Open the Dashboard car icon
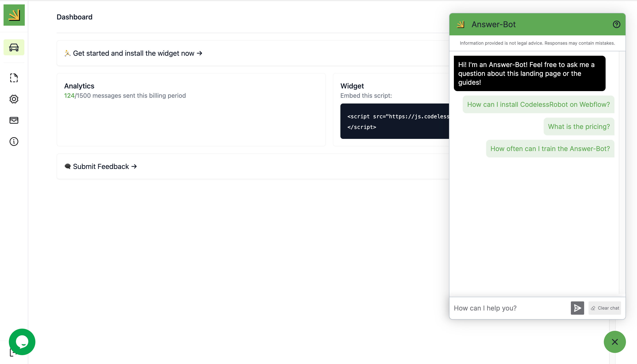The image size is (637, 364). pyautogui.click(x=14, y=47)
